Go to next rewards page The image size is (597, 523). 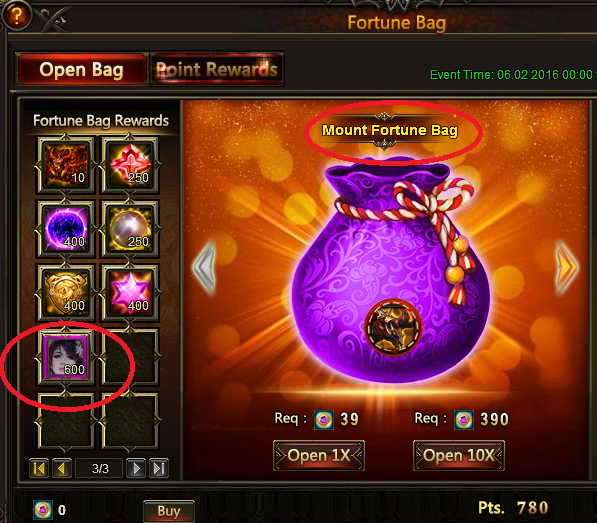136,468
